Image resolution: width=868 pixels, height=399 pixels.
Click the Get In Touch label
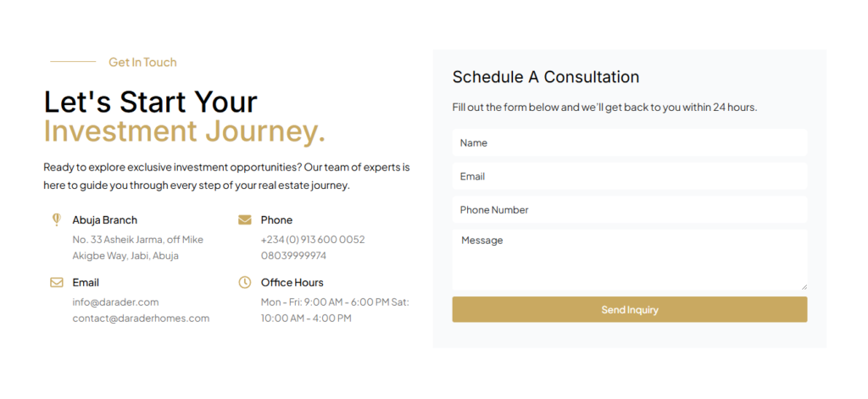(142, 62)
